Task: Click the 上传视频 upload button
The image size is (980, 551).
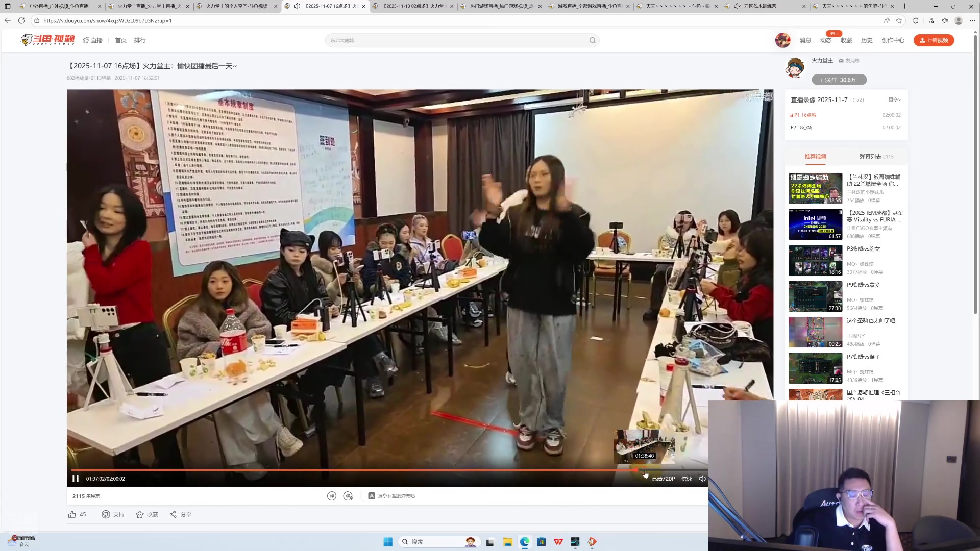Action: point(934,40)
